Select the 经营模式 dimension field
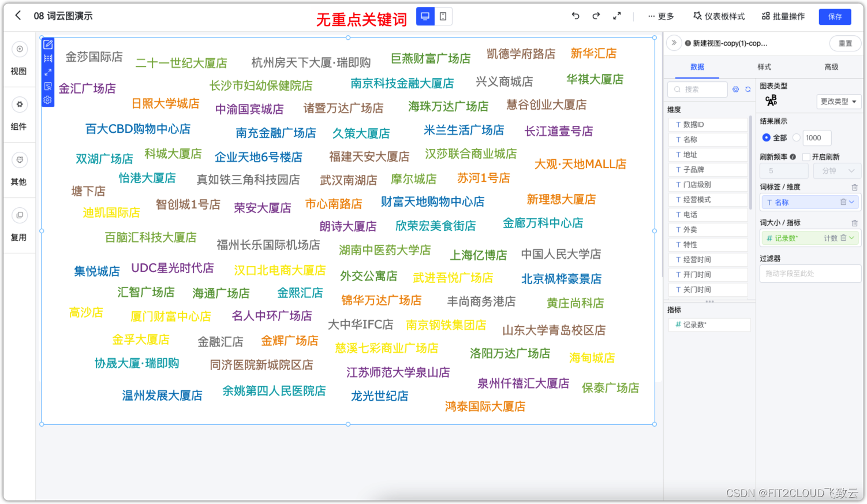Screen dimensions: 867x504 pyautogui.click(x=708, y=200)
